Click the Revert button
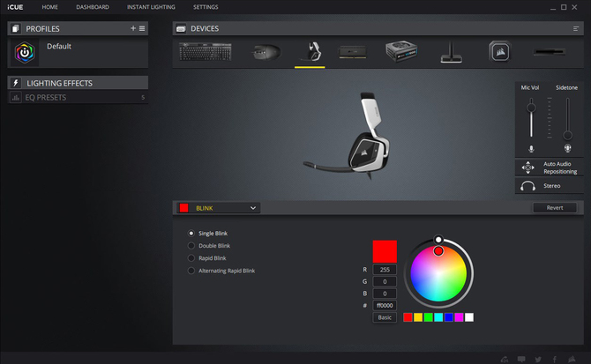The height and width of the screenshot is (364, 591). 555,208
